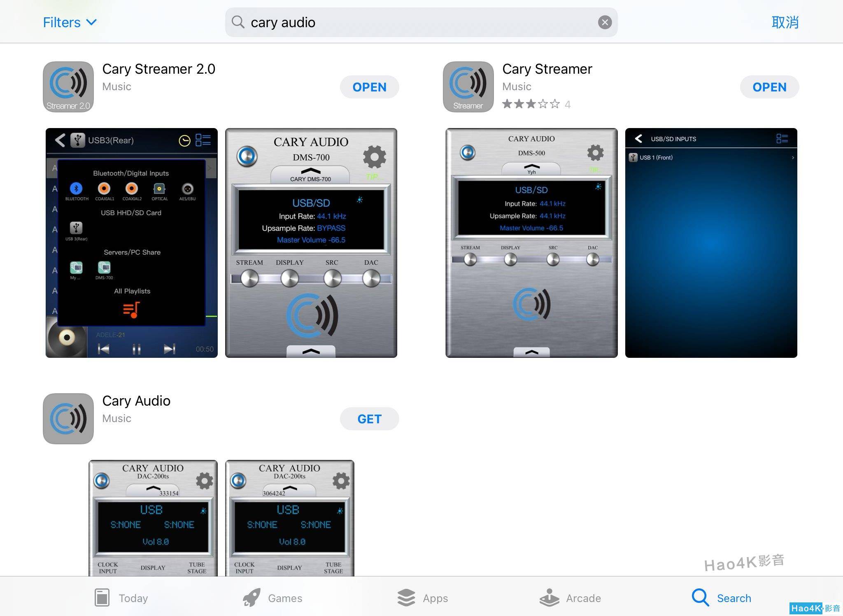This screenshot has width=843, height=616.
Task: Tap the DMS-500 settings gear
Action: (x=595, y=153)
